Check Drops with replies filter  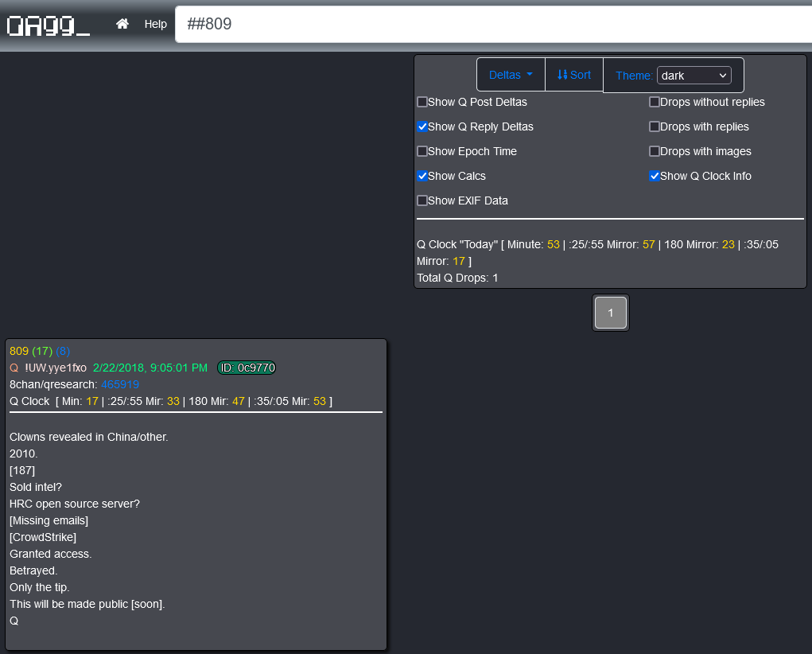[x=655, y=127]
